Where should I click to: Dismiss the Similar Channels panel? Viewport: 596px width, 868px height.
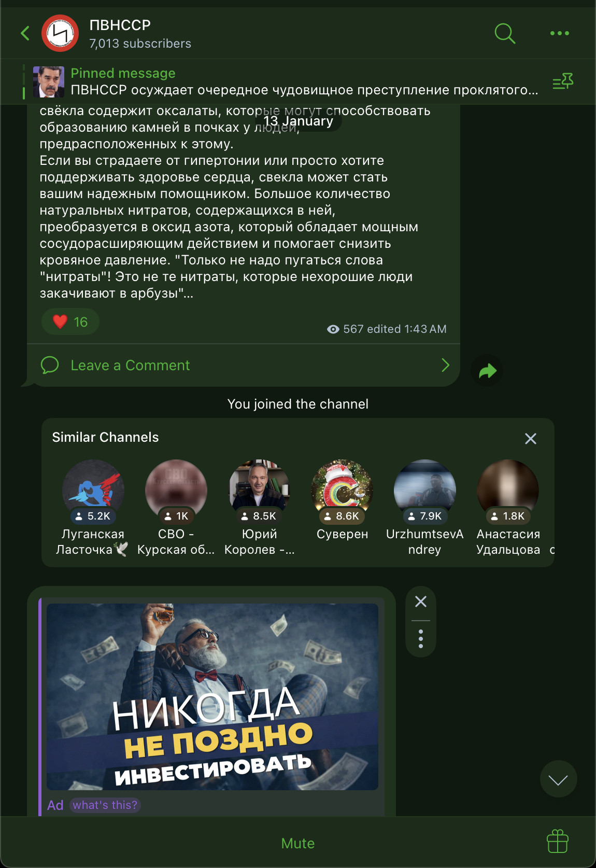(531, 439)
